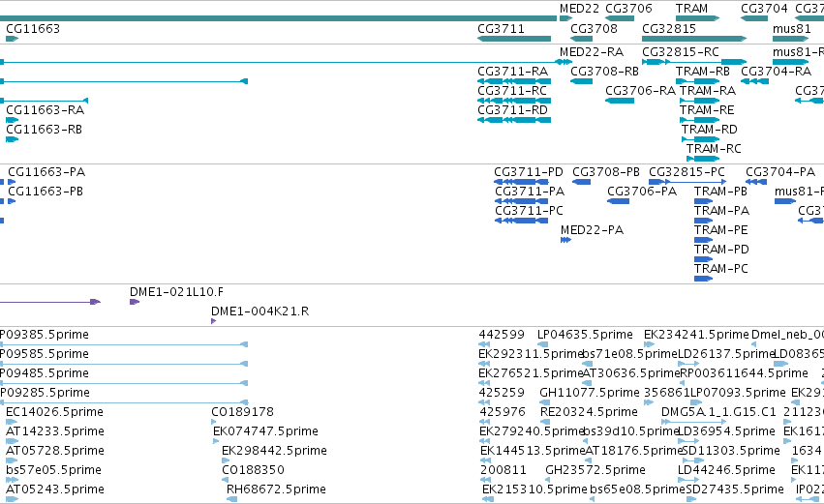824x504 pixels.
Task: Select the CG3711-RC transcript label
Action: (512, 91)
